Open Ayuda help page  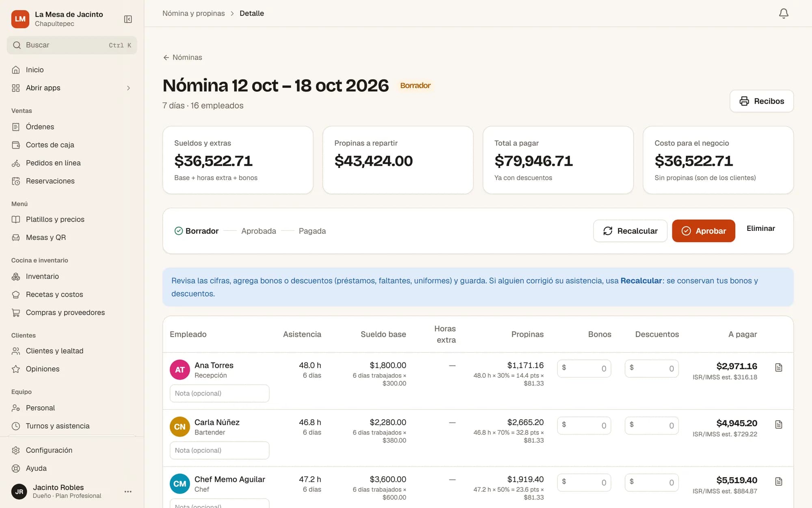pyautogui.click(x=72, y=468)
